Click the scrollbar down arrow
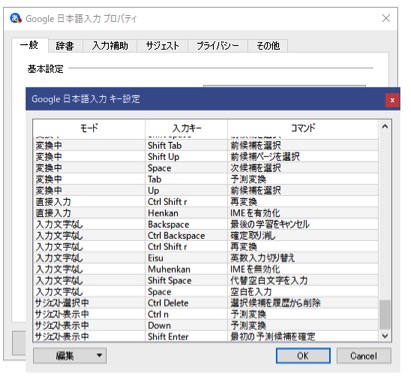Image resolution: width=411 pixels, height=389 pixels. (x=385, y=336)
